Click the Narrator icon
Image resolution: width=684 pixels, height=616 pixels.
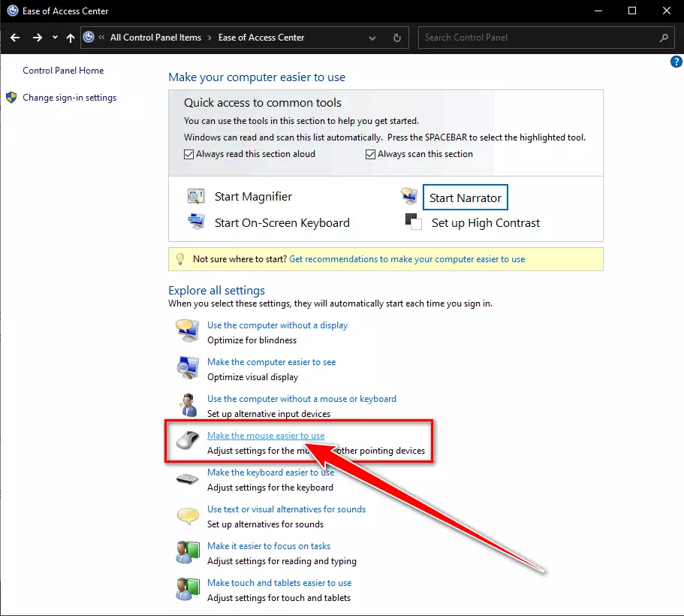(x=409, y=196)
